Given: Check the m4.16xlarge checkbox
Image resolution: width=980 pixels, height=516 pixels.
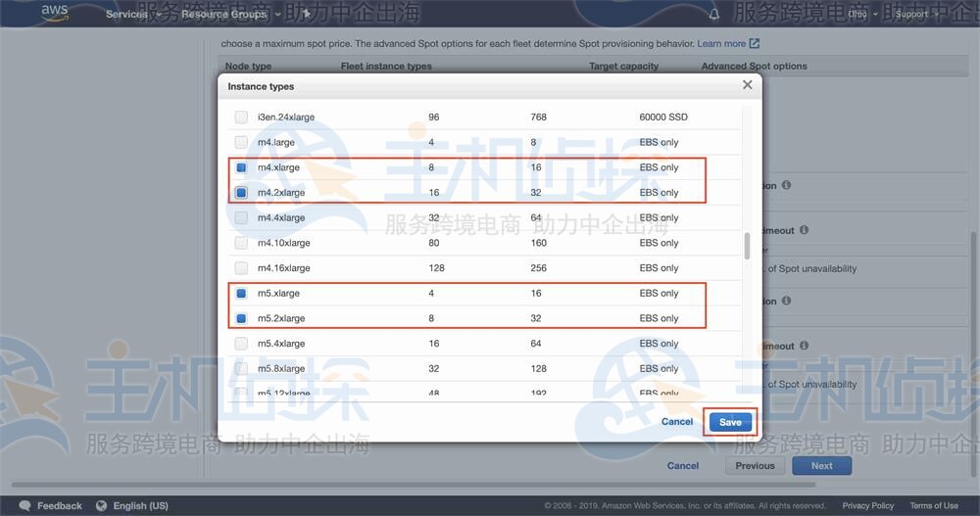Looking at the screenshot, I should pyautogui.click(x=241, y=268).
